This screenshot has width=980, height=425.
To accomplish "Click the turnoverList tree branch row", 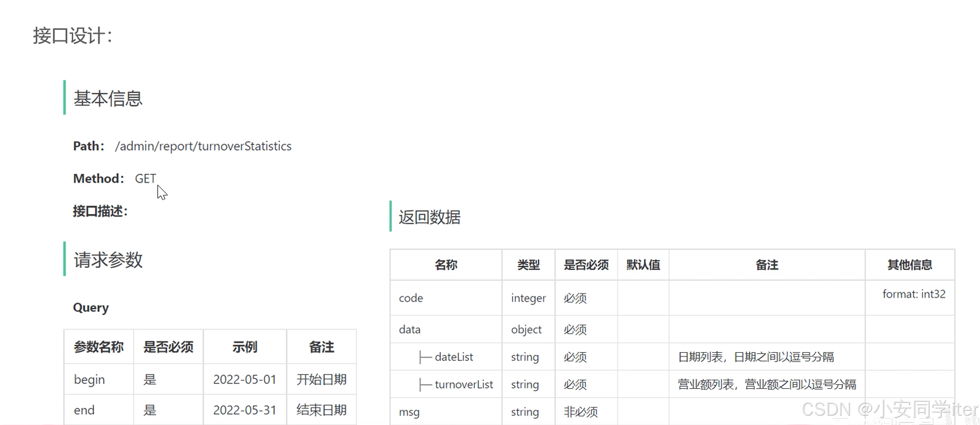I will [463, 384].
